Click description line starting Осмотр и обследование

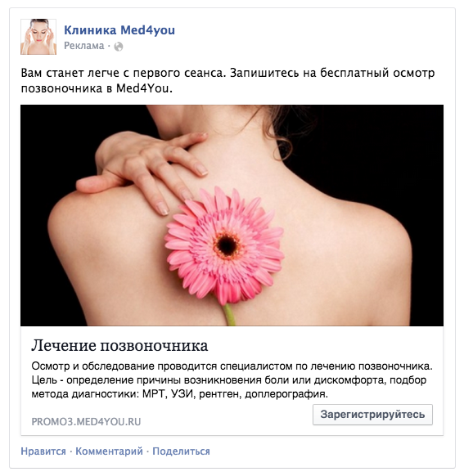point(232,366)
